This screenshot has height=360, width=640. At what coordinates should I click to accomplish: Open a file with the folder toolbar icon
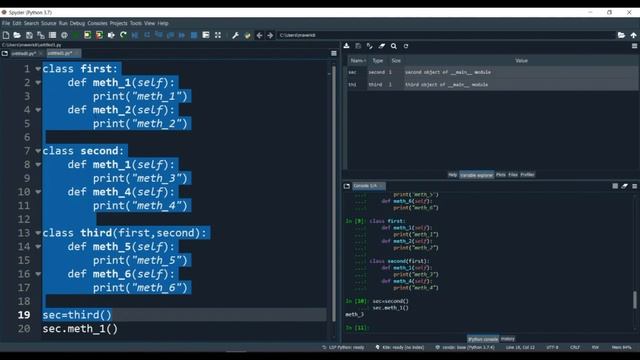point(17,36)
